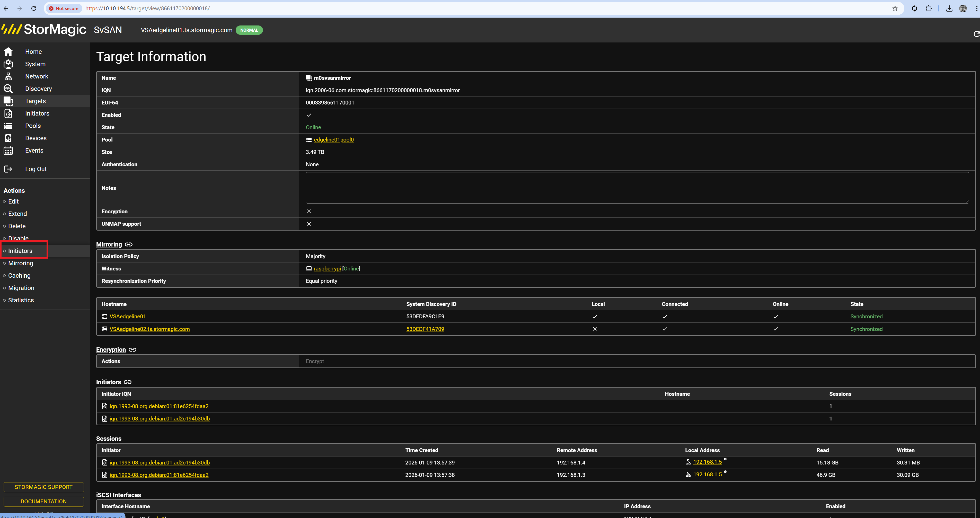This screenshot has height=518, width=980.
Task: Choose the Extend action
Action: pyautogui.click(x=17, y=214)
